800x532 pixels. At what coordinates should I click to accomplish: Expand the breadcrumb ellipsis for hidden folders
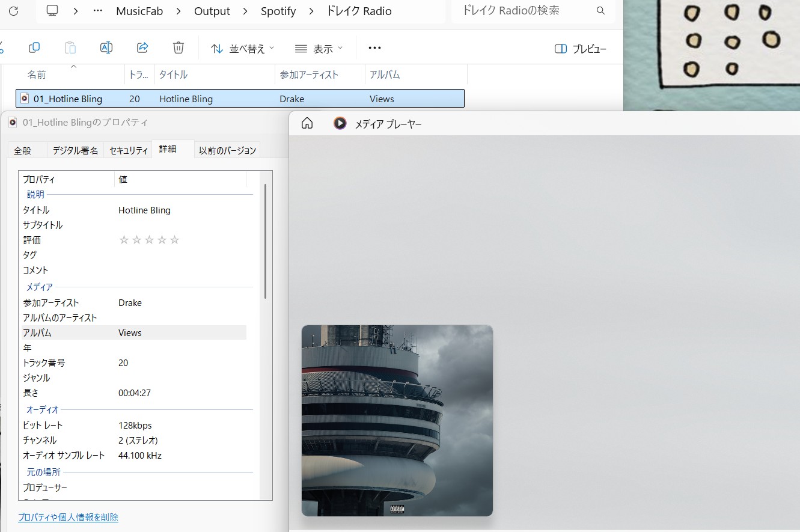pyautogui.click(x=98, y=11)
